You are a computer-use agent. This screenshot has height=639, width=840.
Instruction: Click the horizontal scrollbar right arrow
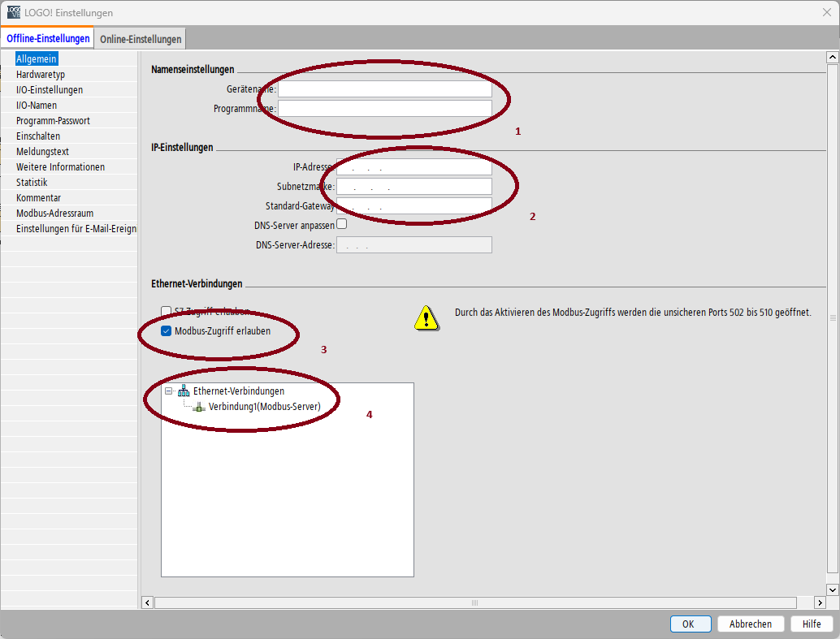click(x=820, y=602)
